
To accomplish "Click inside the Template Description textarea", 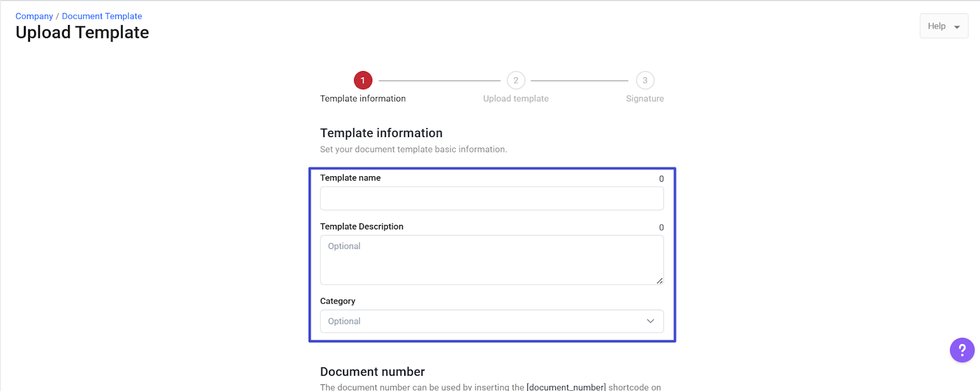I will click(491, 260).
